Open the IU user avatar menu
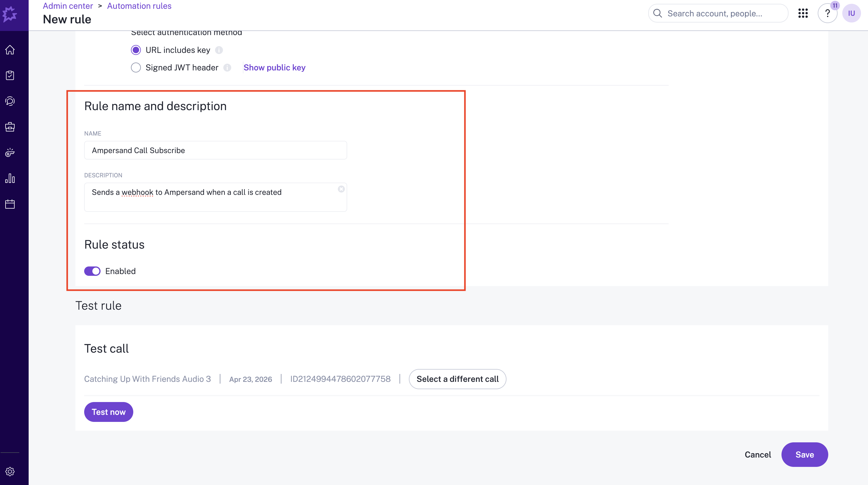The width and height of the screenshot is (868, 485). 852,13
